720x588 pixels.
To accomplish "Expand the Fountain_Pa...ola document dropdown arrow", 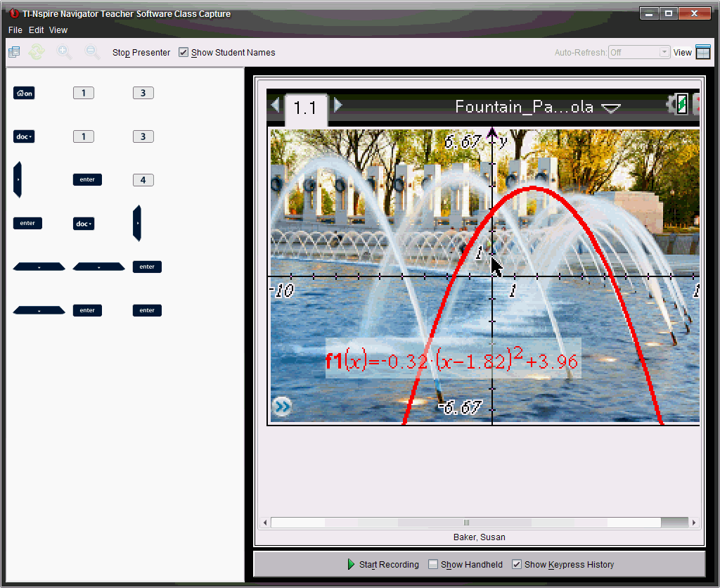I will [x=611, y=108].
